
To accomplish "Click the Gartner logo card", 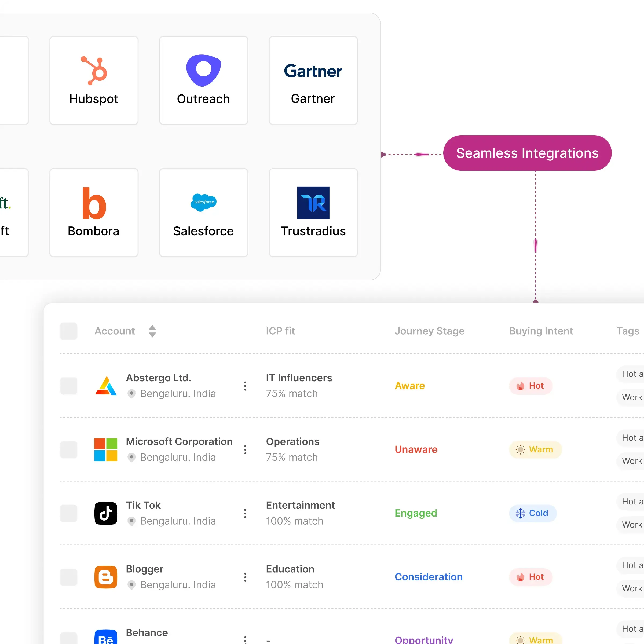I will pos(313,80).
